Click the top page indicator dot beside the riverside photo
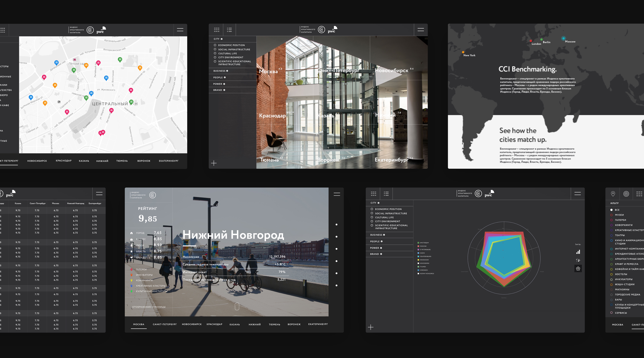The width and height of the screenshot is (644, 358). 336,224
